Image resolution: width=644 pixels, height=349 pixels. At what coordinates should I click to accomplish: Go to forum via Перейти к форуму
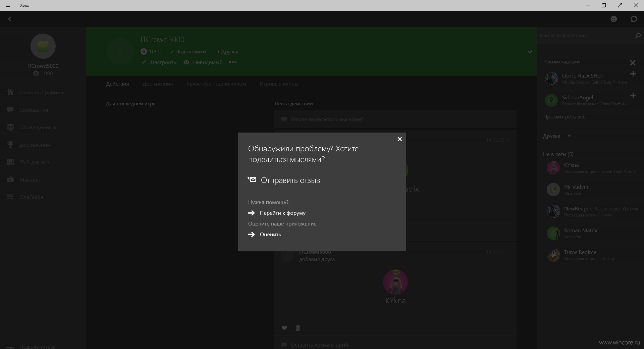pyautogui.click(x=282, y=213)
